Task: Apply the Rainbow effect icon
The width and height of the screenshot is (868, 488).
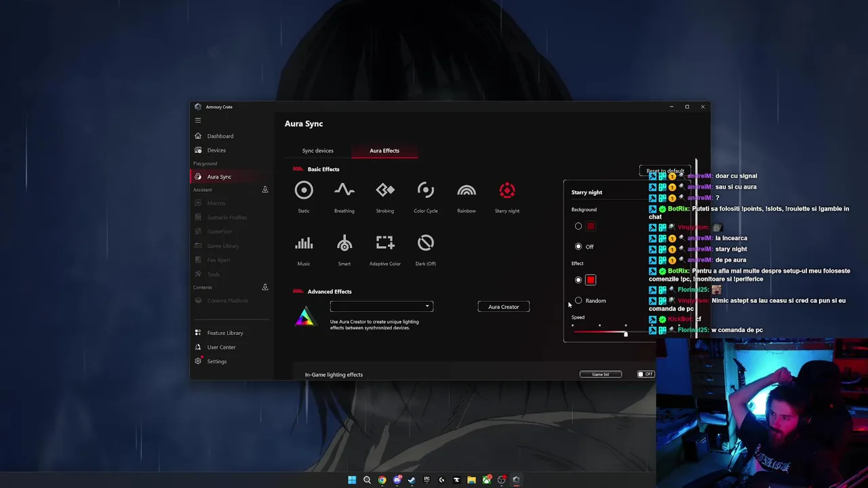Action: [x=467, y=190]
